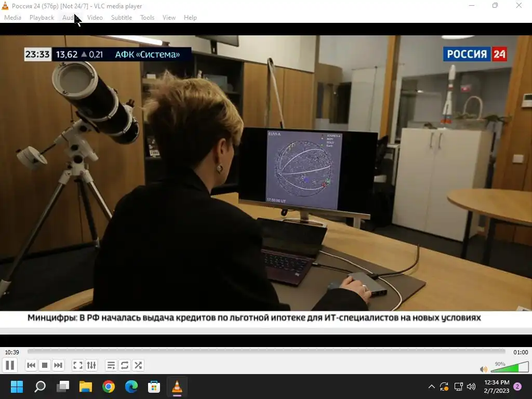532x399 pixels.
Task: Click the VLC cone title bar icon
Action: tap(5, 6)
